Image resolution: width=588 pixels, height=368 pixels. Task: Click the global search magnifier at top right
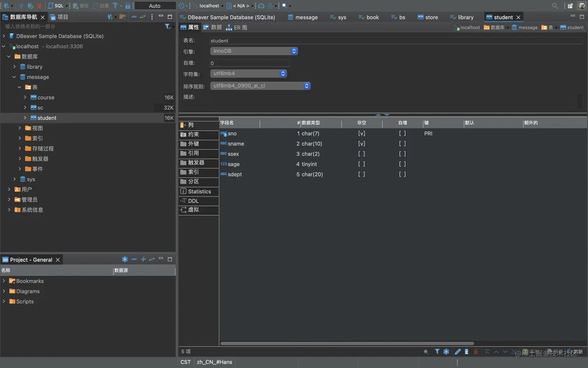(555, 6)
